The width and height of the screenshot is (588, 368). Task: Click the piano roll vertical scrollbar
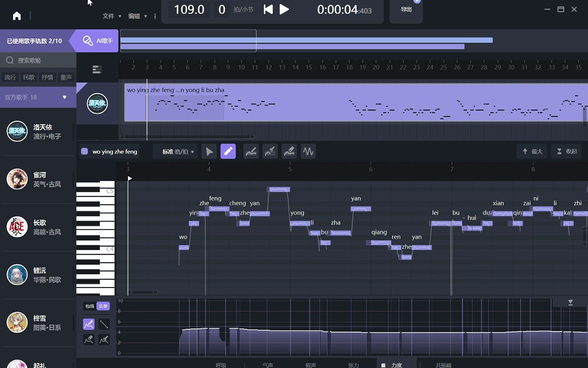[x=585, y=236]
